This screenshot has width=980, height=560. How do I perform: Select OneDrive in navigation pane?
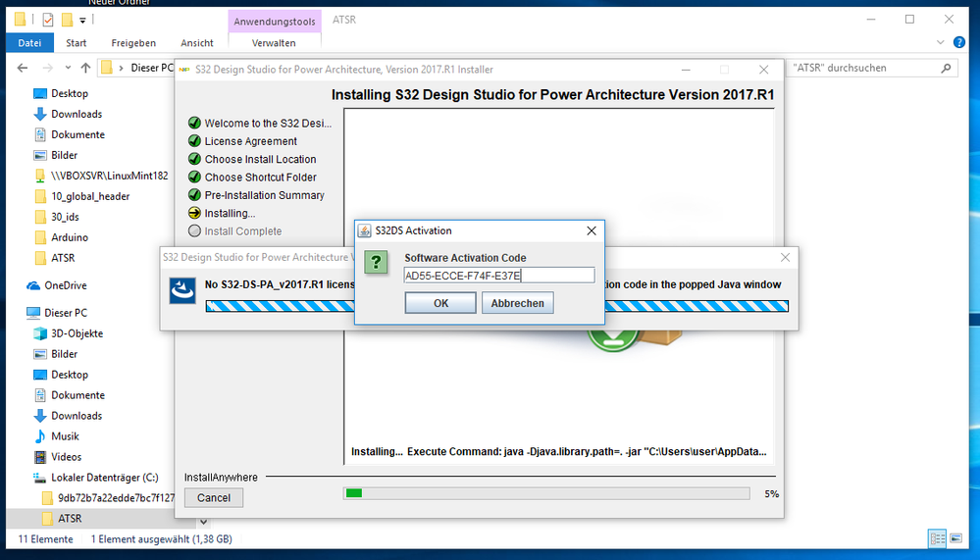(65, 285)
